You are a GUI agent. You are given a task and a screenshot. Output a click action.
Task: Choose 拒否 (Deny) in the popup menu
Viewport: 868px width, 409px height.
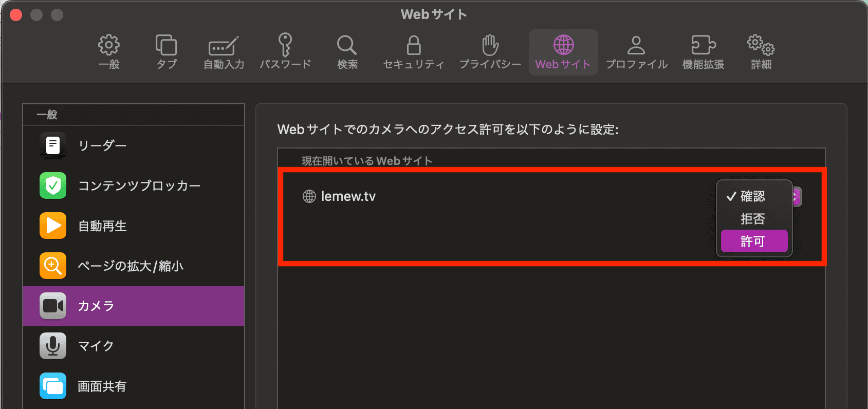[x=753, y=219]
